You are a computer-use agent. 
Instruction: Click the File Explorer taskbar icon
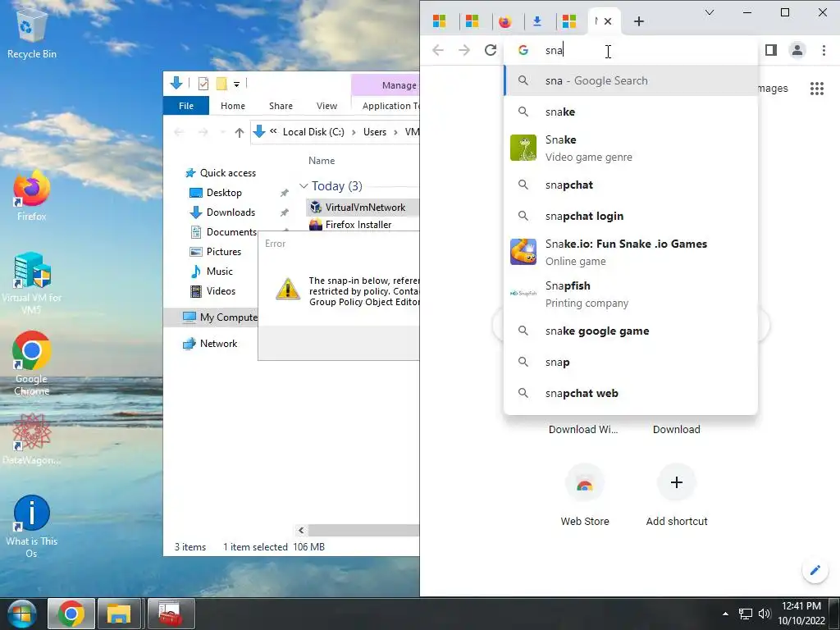pyautogui.click(x=119, y=614)
